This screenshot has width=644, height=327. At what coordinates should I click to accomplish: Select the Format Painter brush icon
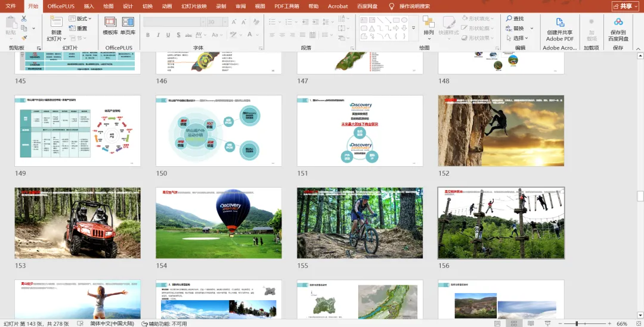coord(24,38)
